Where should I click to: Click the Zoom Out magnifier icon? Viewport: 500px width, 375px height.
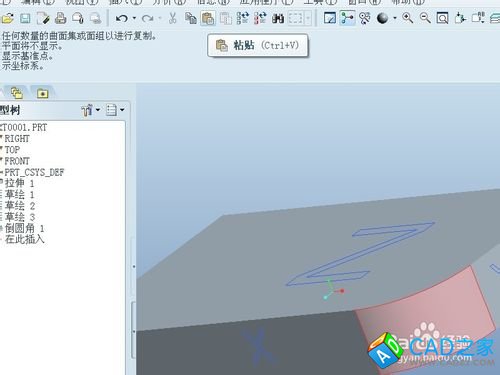click(425, 18)
